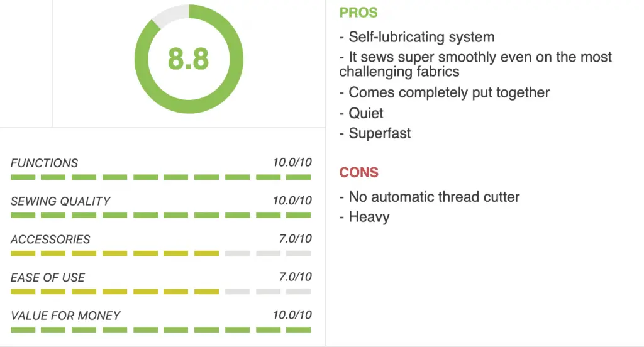Click the Functions rating bar
This screenshot has height=347, width=644.
[x=160, y=177]
